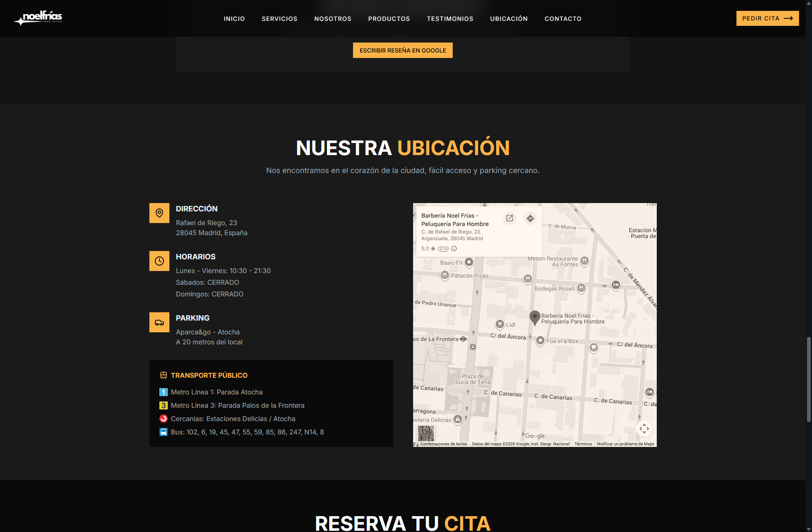Switch to satellite view thumbnail
This screenshot has width=812, height=532.
pos(426,433)
